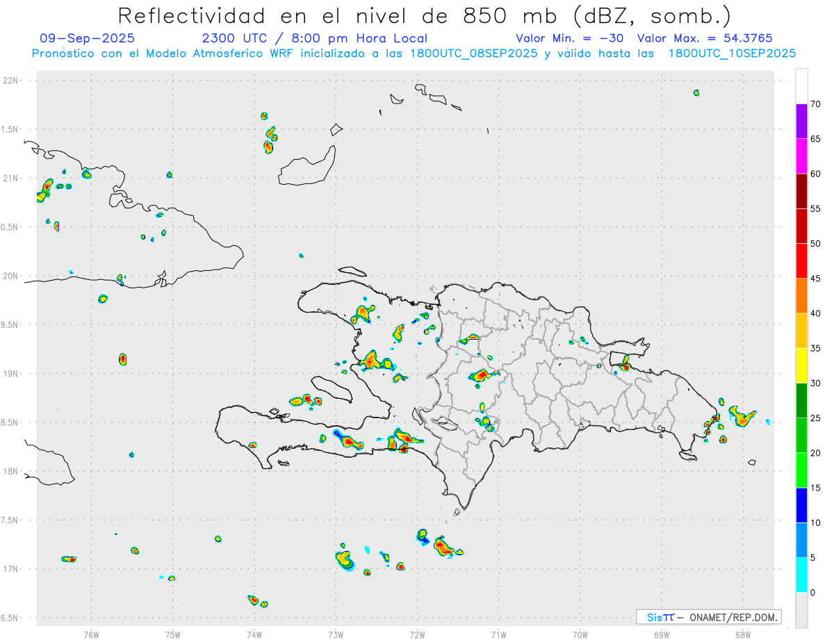834x644 pixels.
Task: Click the "73W" longitude axis label
Action: (x=336, y=634)
